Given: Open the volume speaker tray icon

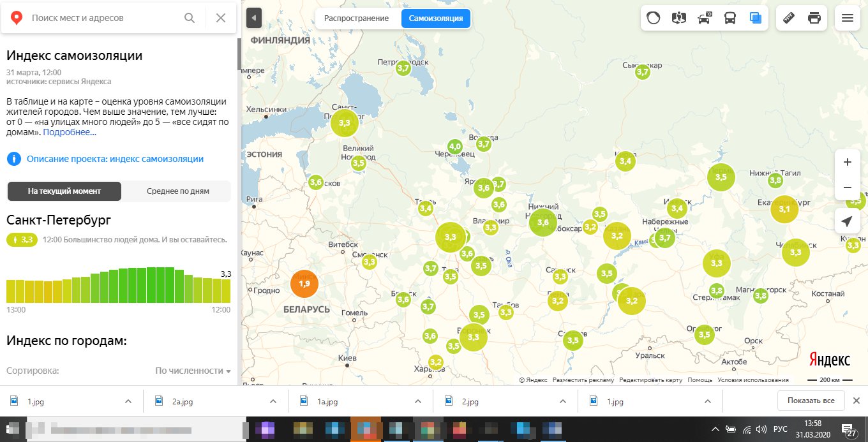Looking at the screenshot, I should pyautogui.click(x=761, y=429).
